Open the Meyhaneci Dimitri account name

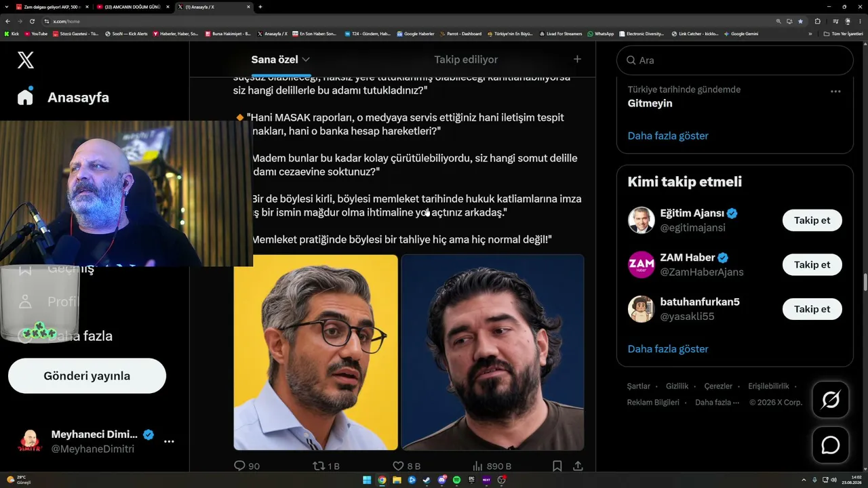[94, 434]
